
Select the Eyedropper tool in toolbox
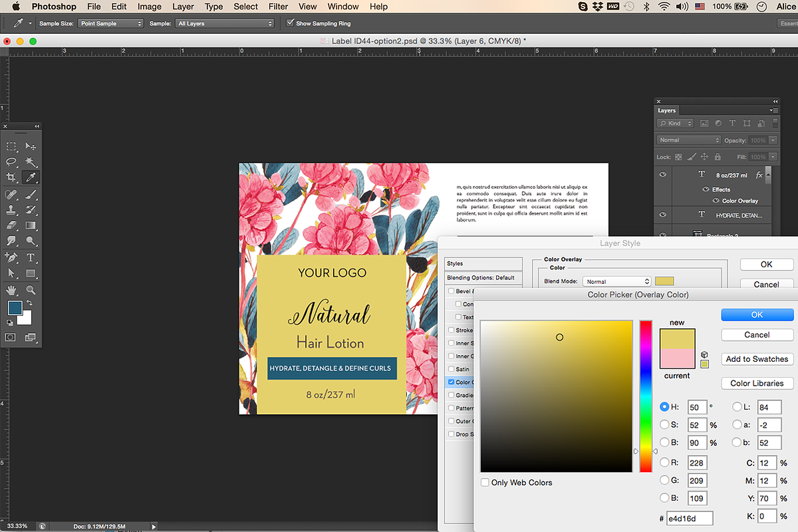31,178
